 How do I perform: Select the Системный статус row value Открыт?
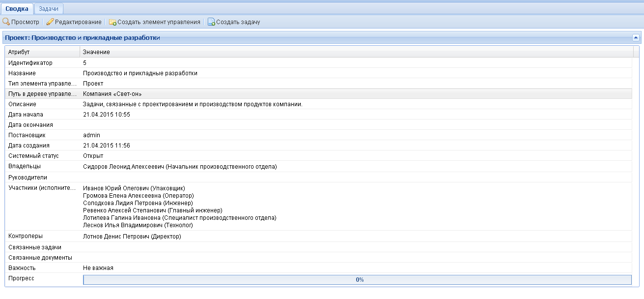point(93,156)
